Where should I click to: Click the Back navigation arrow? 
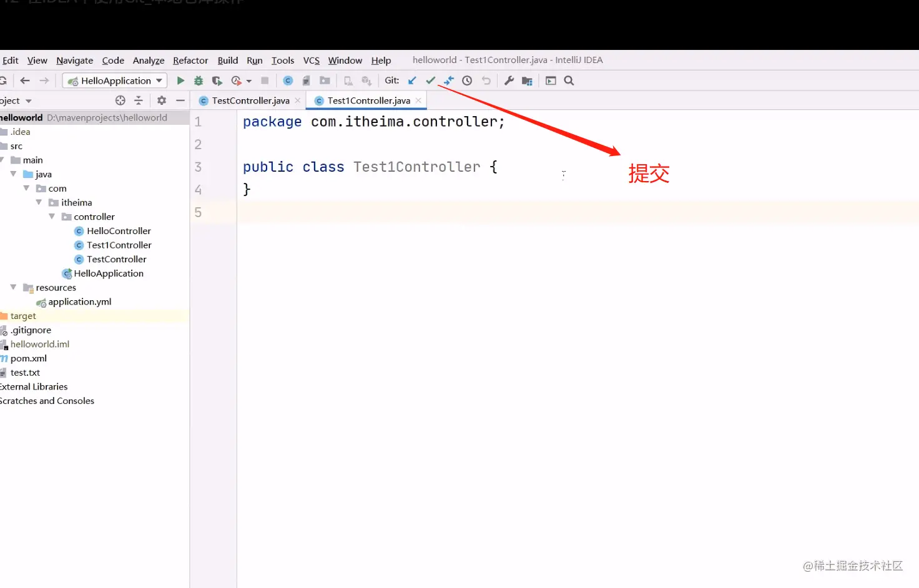click(25, 81)
